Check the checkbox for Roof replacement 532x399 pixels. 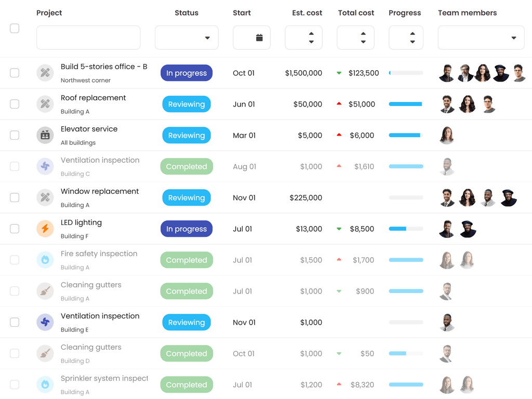(15, 104)
